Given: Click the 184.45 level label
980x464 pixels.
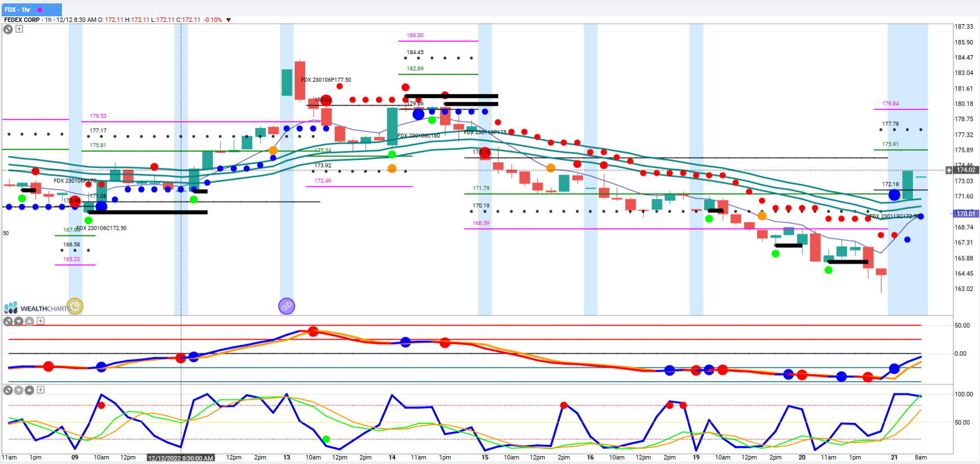Looking at the screenshot, I should point(415,52).
